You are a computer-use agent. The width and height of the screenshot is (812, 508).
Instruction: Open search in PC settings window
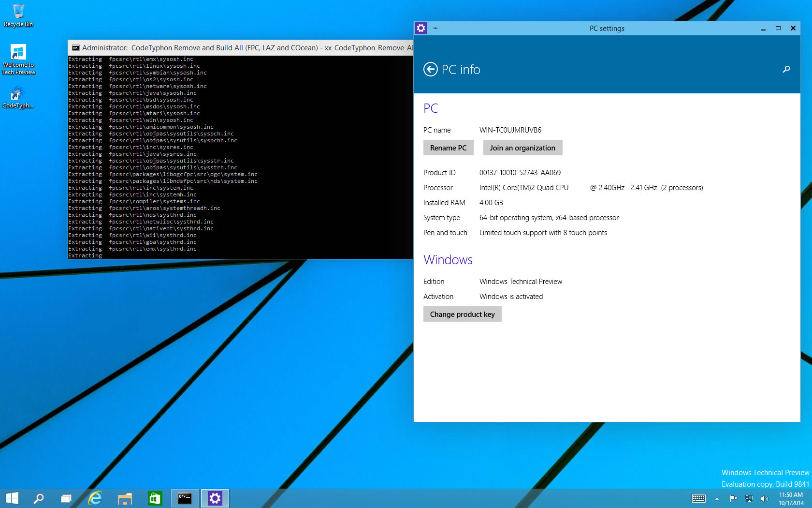coord(786,69)
